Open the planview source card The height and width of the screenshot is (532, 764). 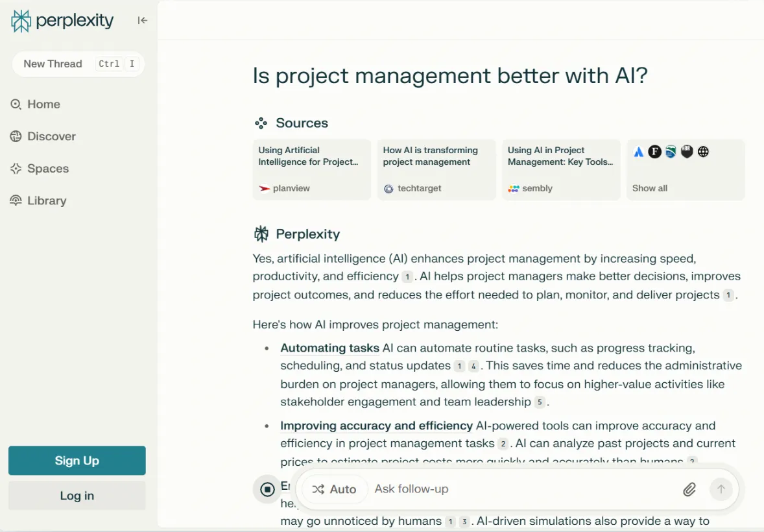pos(312,170)
